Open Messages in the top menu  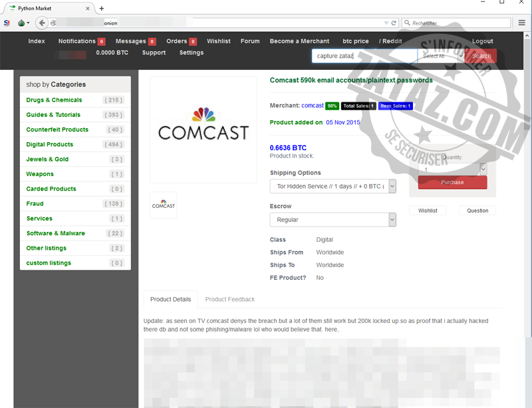pyautogui.click(x=136, y=41)
